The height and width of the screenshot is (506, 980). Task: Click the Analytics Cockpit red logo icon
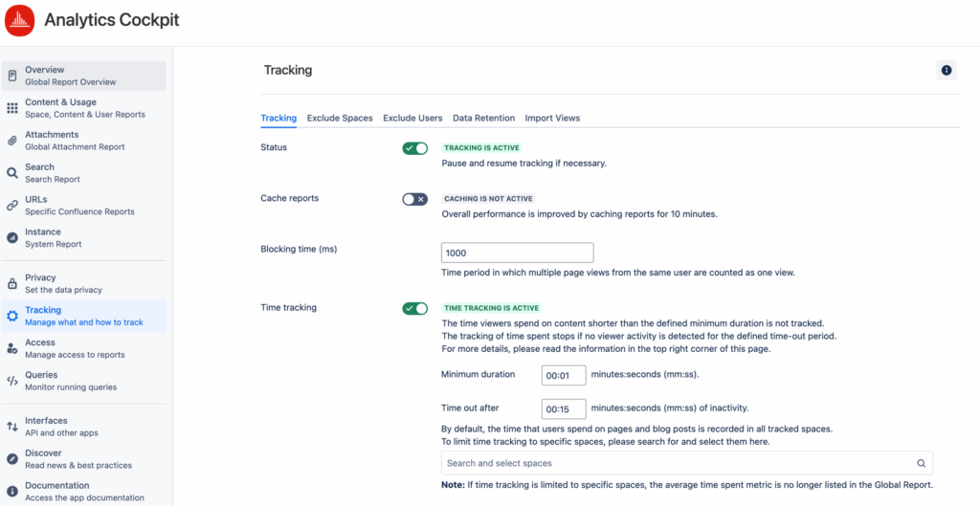(x=21, y=21)
